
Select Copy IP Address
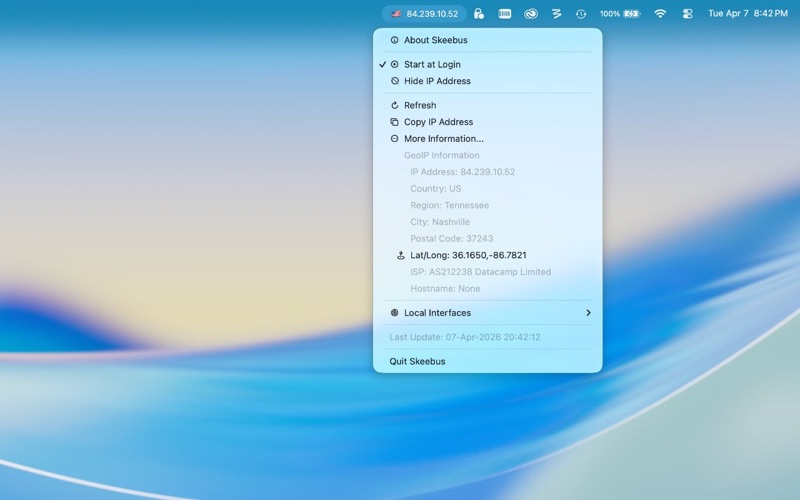(488, 122)
